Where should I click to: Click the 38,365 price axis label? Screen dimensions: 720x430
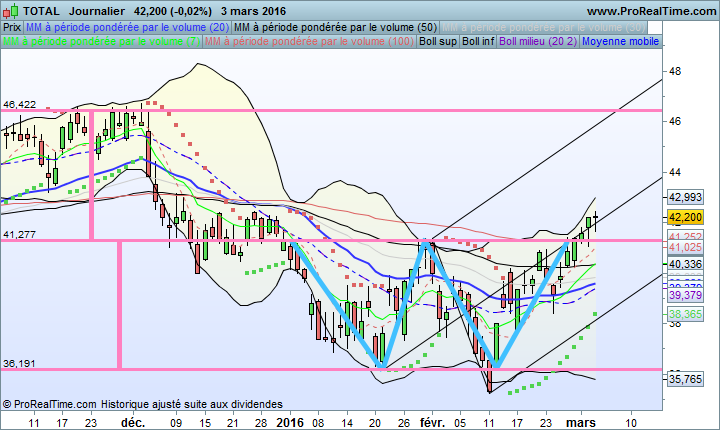[685, 314]
